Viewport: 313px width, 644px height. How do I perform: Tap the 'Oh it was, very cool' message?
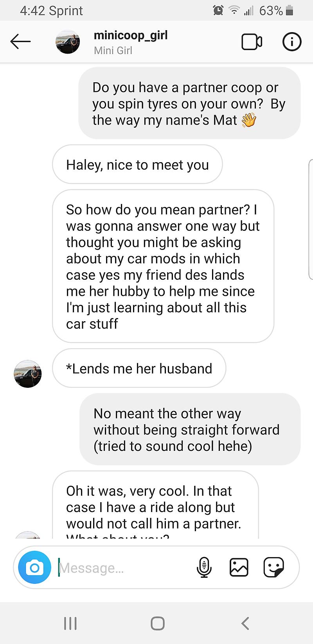pos(155,505)
